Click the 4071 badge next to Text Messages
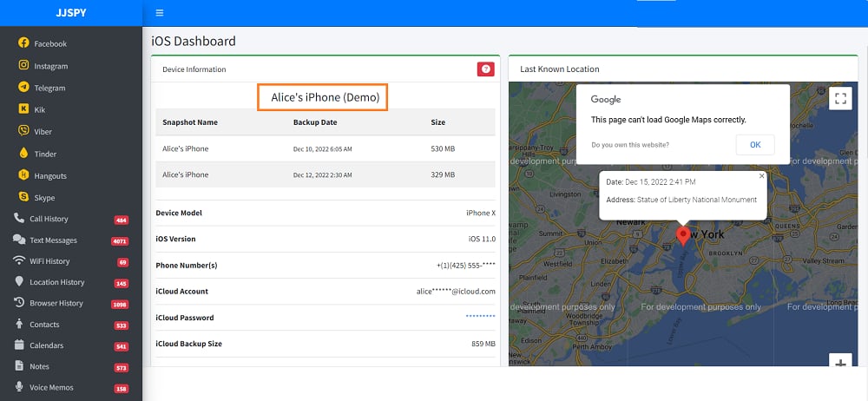Image resolution: width=868 pixels, height=401 pixels. [120, 241]
